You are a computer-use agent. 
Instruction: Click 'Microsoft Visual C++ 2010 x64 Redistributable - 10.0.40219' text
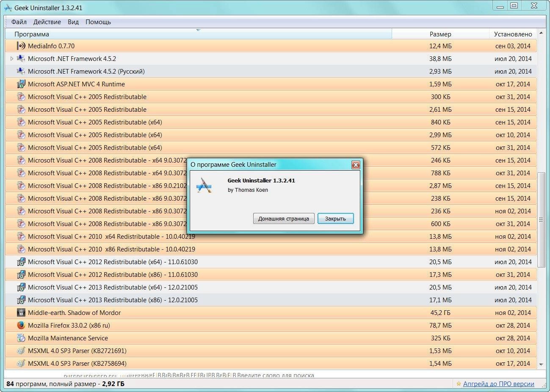tap(111, 236)
